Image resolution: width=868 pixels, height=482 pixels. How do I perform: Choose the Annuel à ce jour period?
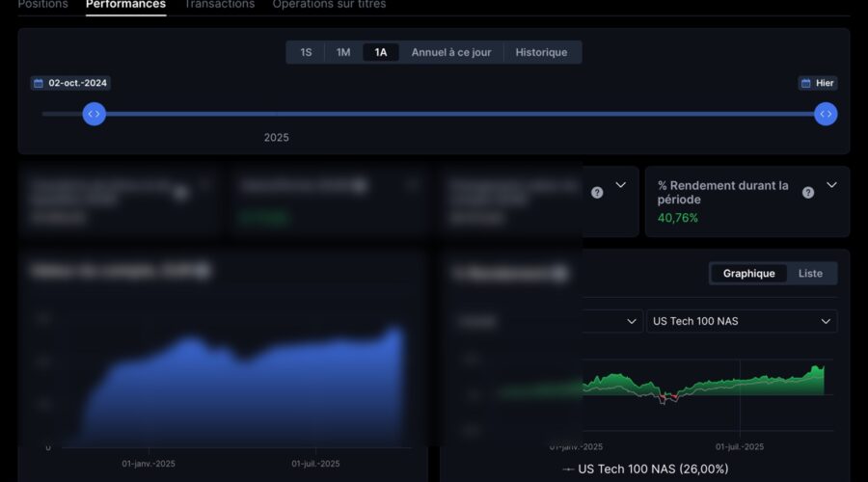coord(451,52)
